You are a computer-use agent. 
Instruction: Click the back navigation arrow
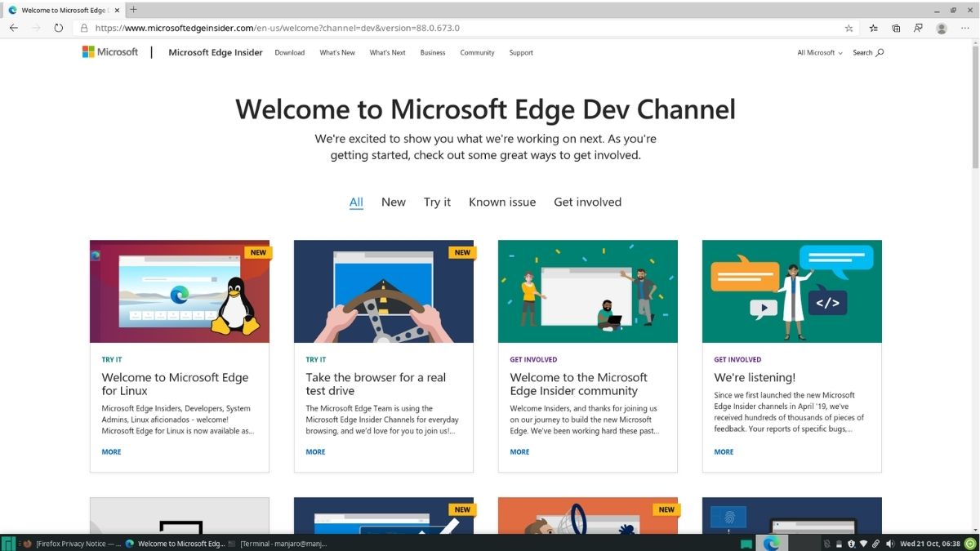[13, 27]
